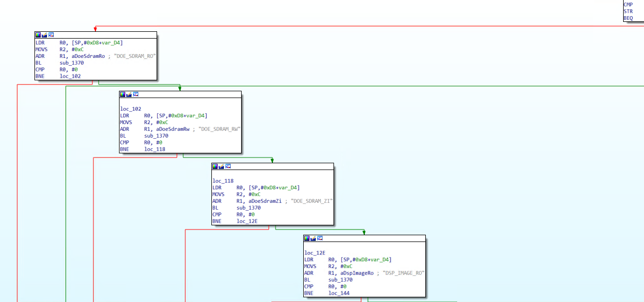Click the BNE loc_102 branch target
644x302 pixels.
click(x=70, y=77)
